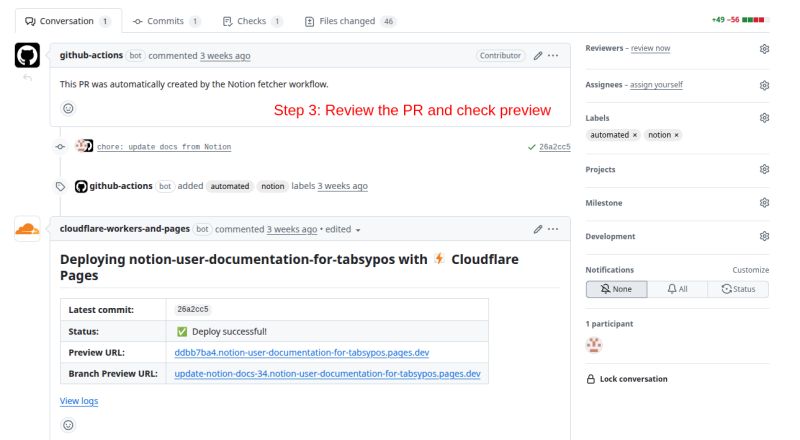
Task: Select the Status notification option
Action: coord(738,289)
